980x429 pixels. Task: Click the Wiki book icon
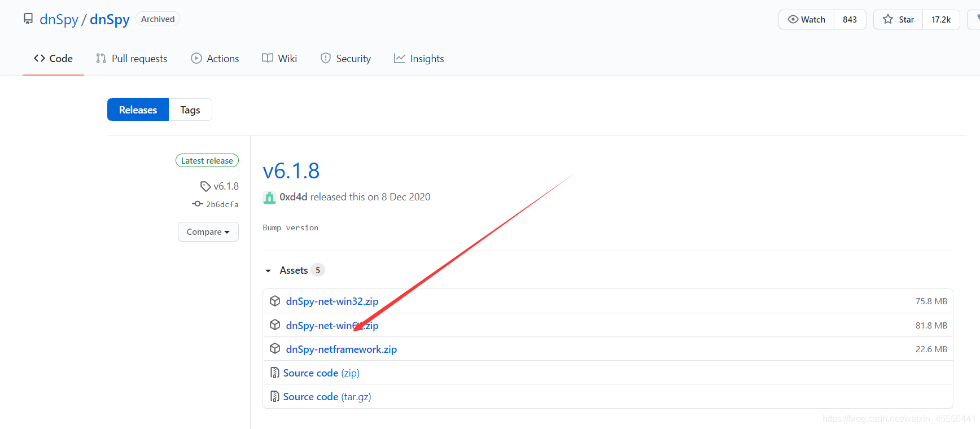coord(268,58)
